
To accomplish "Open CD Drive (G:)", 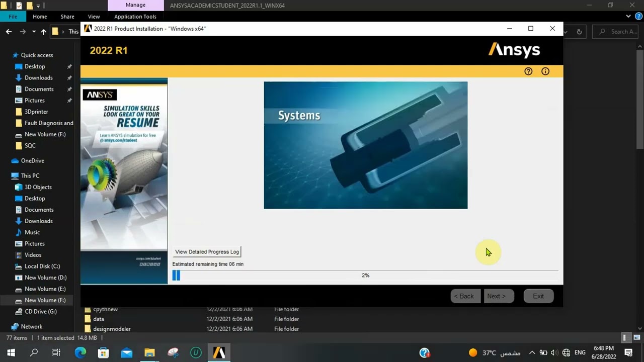I will click(x=41, y=312).
